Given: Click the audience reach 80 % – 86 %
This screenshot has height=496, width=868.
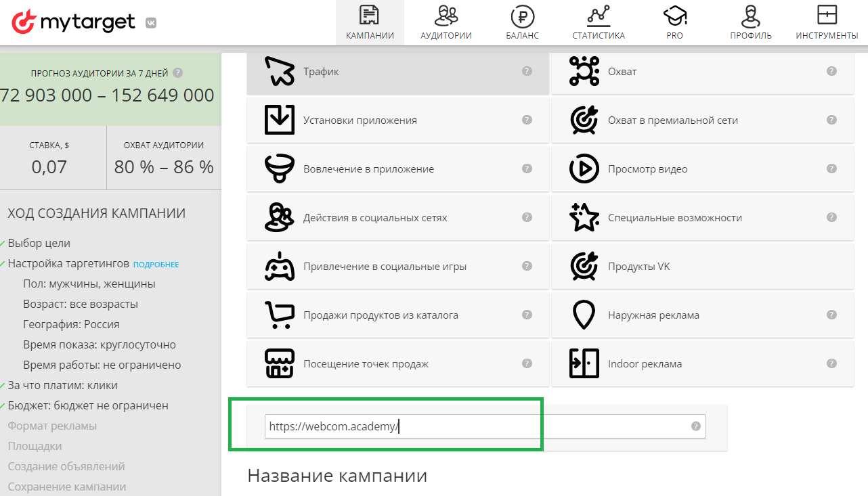Looking at the screenshot, I should [x=164, y=166].
